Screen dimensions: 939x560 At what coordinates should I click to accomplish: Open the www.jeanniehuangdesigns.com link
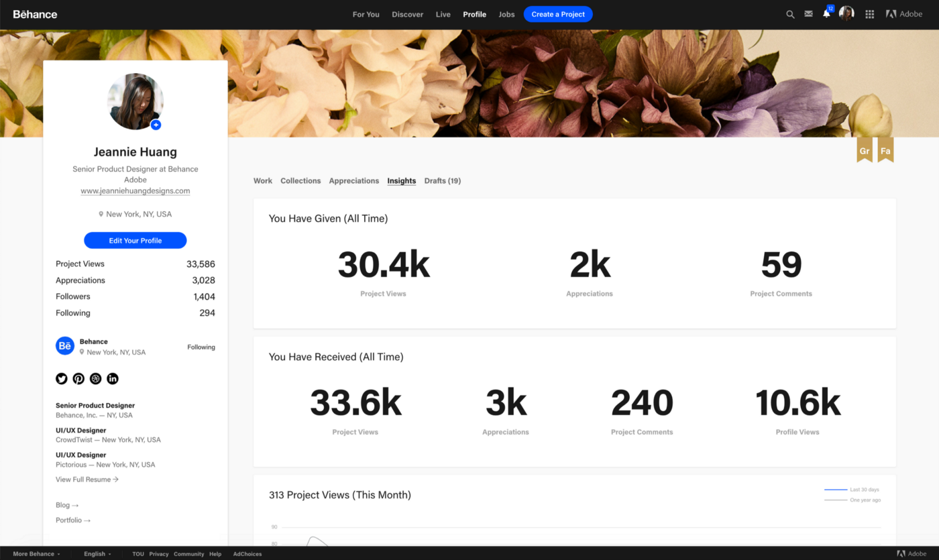click(135, 191)
